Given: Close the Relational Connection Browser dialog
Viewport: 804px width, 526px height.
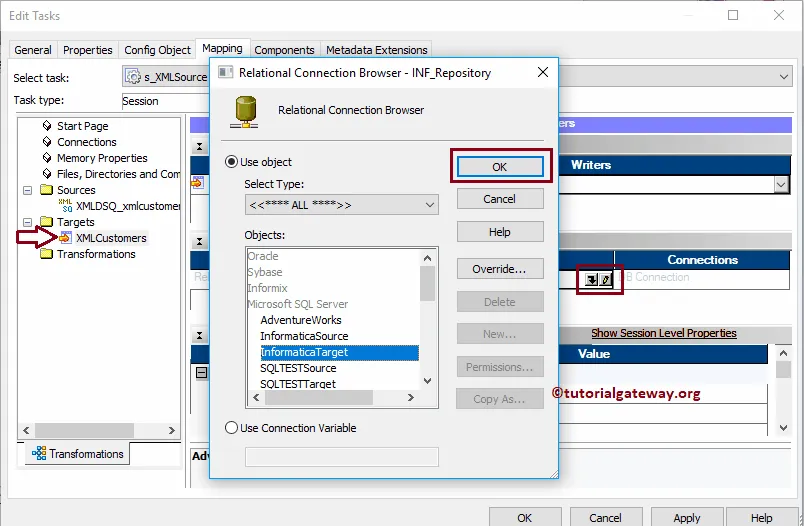Looking at the screenshot, I should pyautogui.click(x=543, y=73).
